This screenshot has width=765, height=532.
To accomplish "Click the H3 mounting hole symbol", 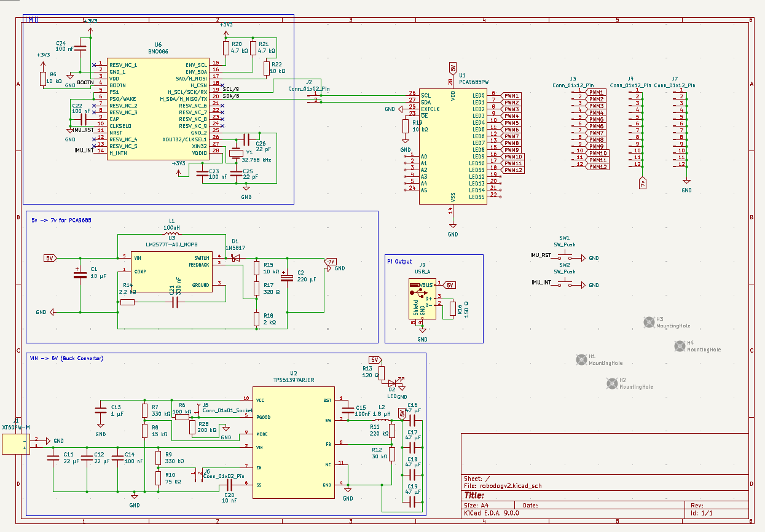I will [648, 322].
